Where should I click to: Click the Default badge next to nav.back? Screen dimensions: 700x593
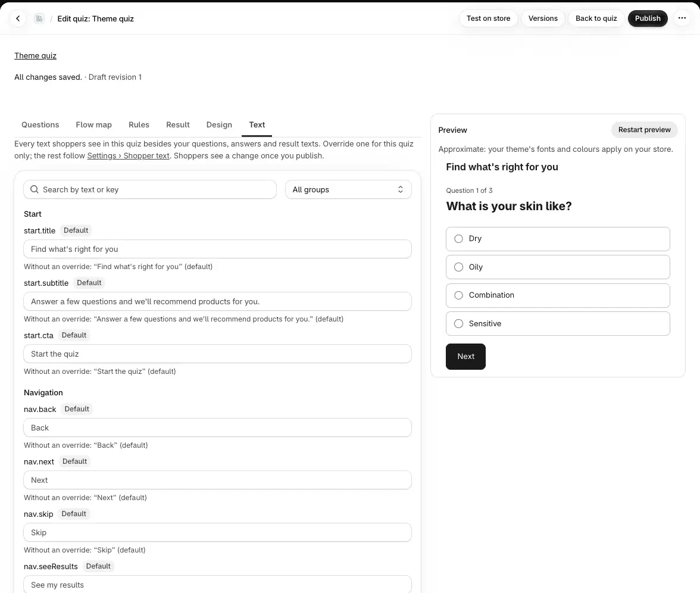[x=77, y=409]
